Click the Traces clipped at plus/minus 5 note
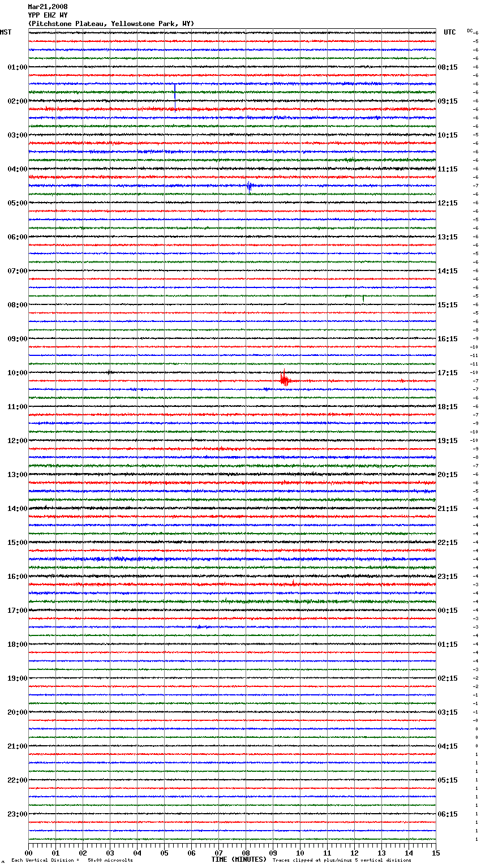Image resolution: width=481 pixels, height=868 pixels. click(x=342, y=861)
